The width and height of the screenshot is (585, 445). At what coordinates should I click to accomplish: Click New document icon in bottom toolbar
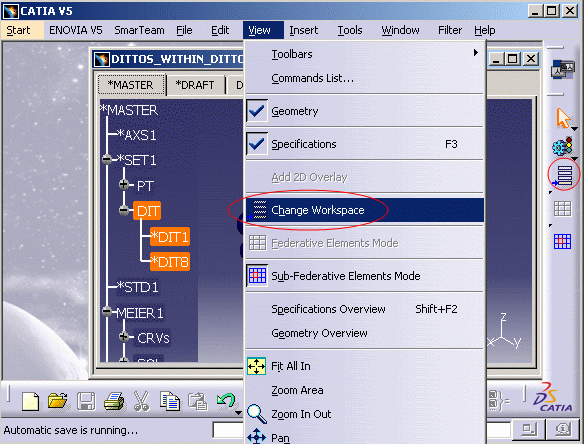tap(30, 402)
